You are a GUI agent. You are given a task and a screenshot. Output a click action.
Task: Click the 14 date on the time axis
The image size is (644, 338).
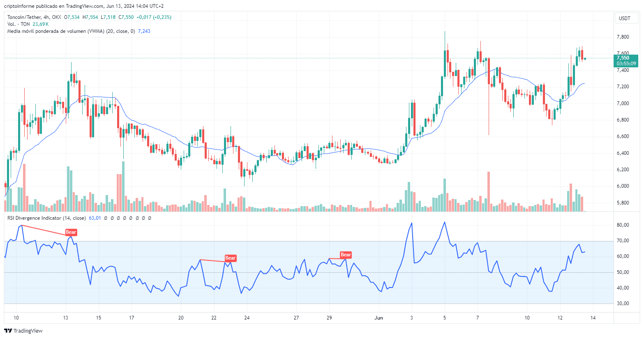(593, 318)
